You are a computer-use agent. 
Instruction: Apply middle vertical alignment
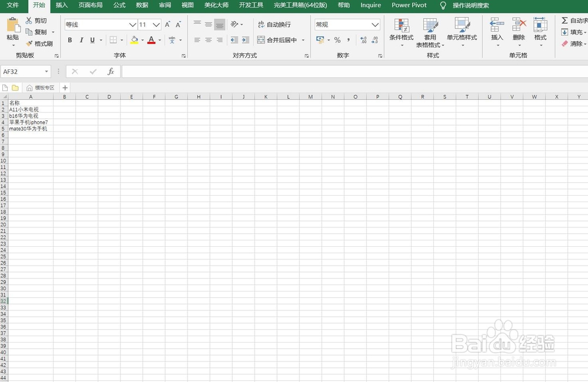pos(209,24)
